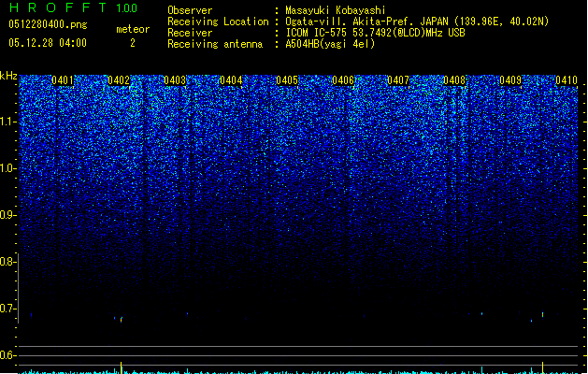Click the A504HB(yagi 4el) antenna text

pos(330,44)
